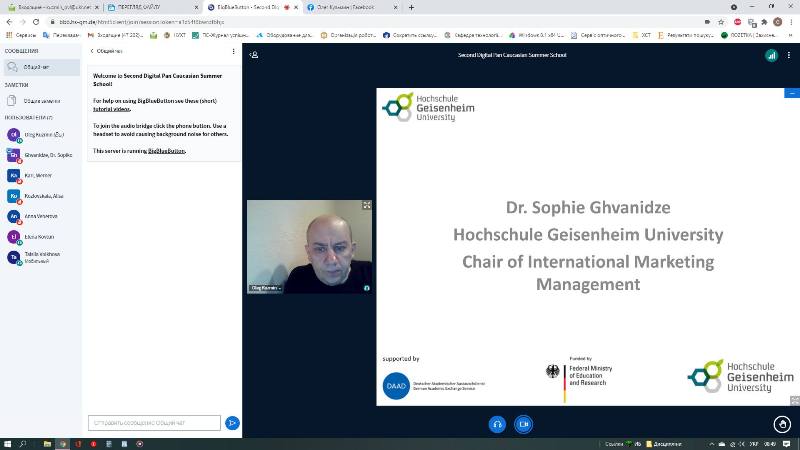
Task: Select user Ghvanidze, Dr. Sophie
Action: click(x=42, y=155)
